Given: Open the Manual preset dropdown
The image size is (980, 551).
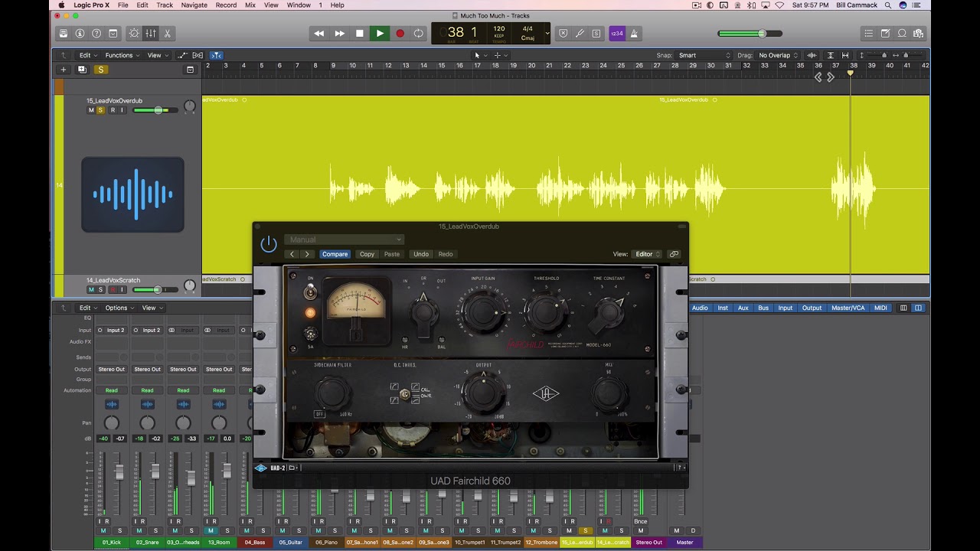Looking at the screenshot, I should pyautogui.click(x=344, y=240).
